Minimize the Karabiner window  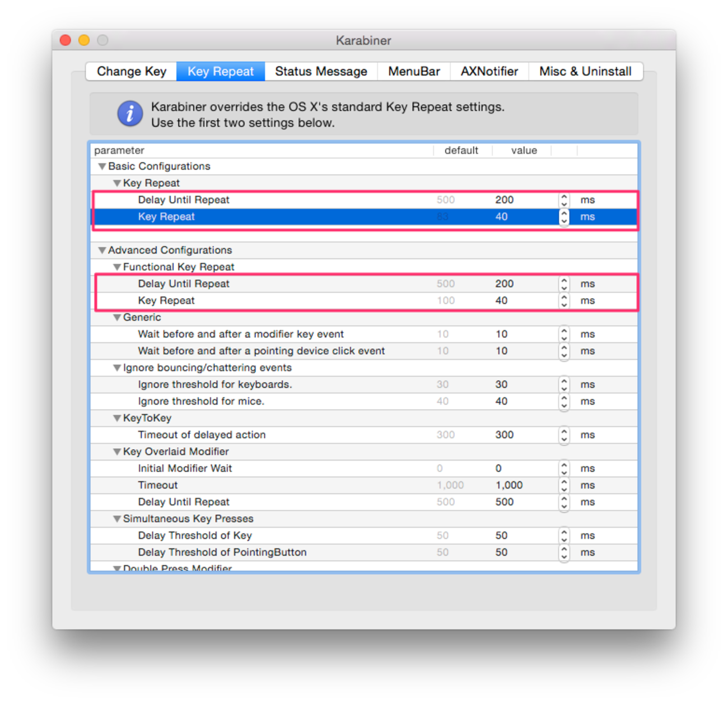click(84, 40)
